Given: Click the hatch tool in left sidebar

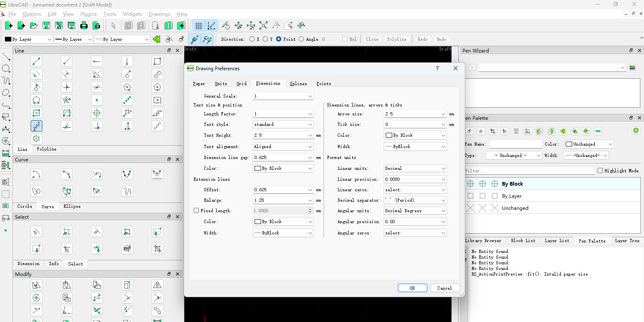Looking at the screenshot, I should point(6,194).
